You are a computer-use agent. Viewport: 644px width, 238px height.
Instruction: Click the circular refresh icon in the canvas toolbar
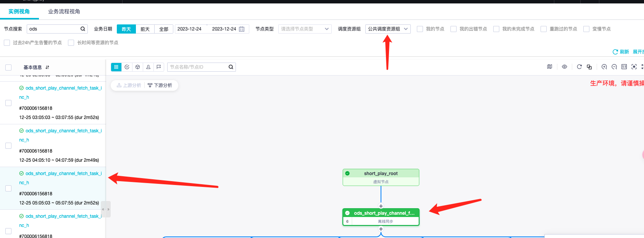(579, 67)
